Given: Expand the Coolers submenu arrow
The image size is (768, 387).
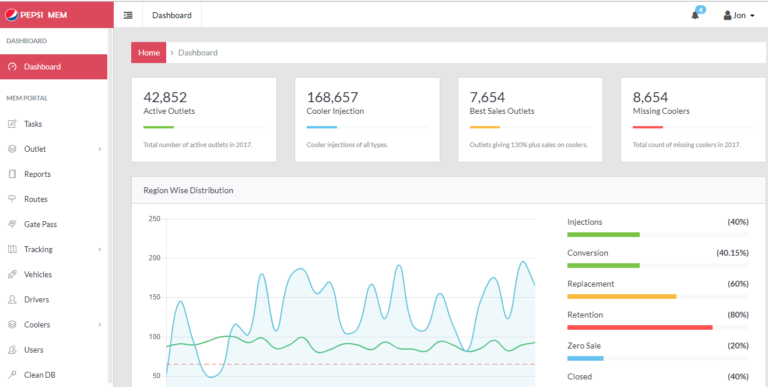Looking at the screenshot, I should click(100, 324).
